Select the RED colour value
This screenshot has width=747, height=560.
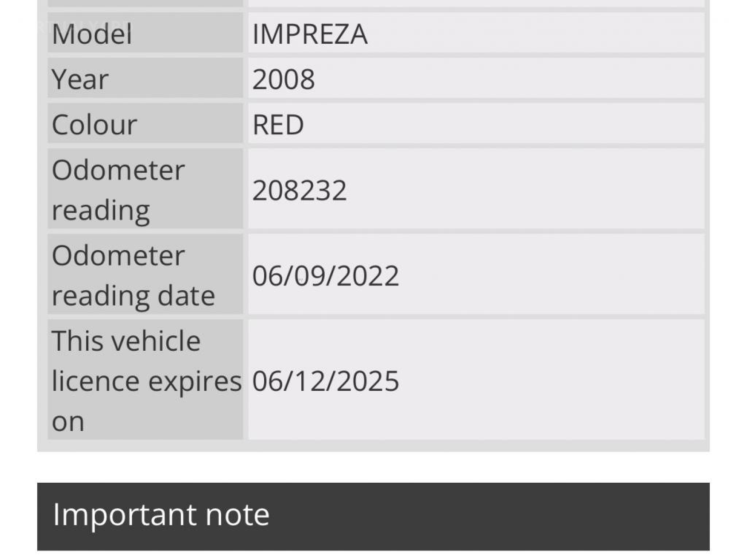coord(278,124)
